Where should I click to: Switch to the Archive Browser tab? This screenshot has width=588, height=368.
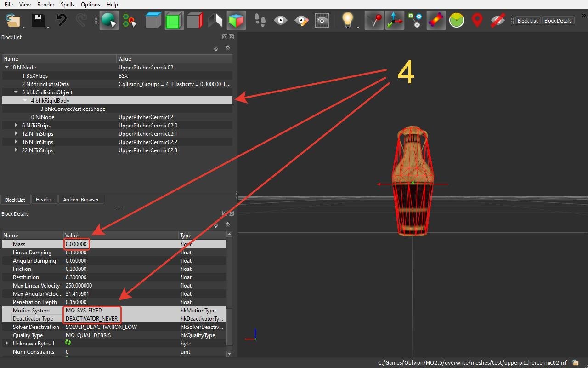[81, 199]
